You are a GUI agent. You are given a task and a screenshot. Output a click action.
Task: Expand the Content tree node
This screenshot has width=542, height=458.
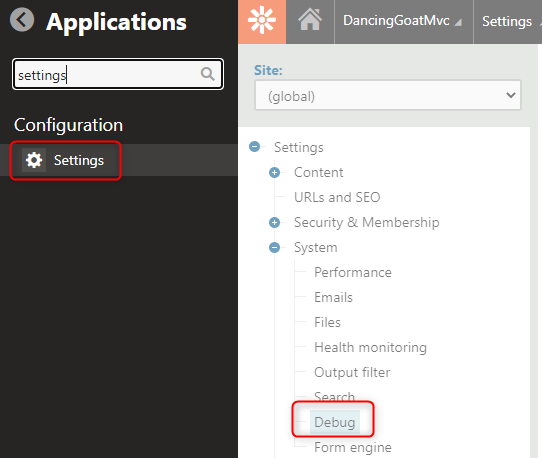(274, 172)
